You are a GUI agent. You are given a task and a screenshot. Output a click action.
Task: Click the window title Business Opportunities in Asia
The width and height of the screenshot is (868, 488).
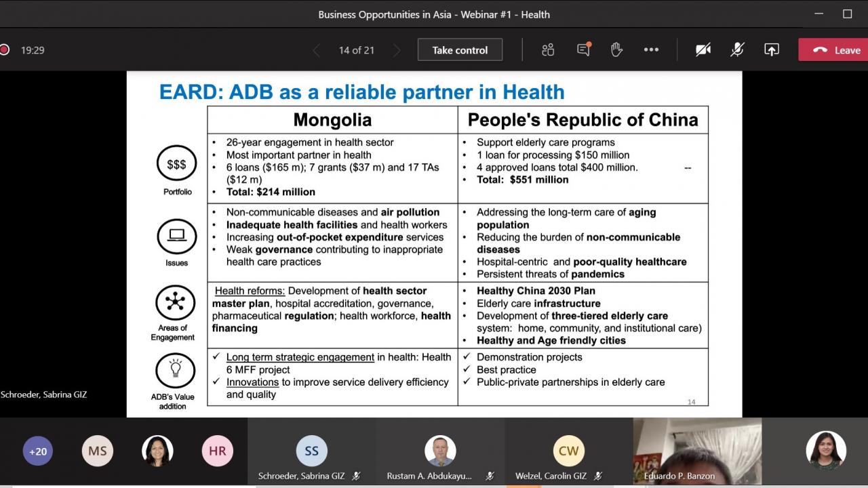[x=434, y=14]
